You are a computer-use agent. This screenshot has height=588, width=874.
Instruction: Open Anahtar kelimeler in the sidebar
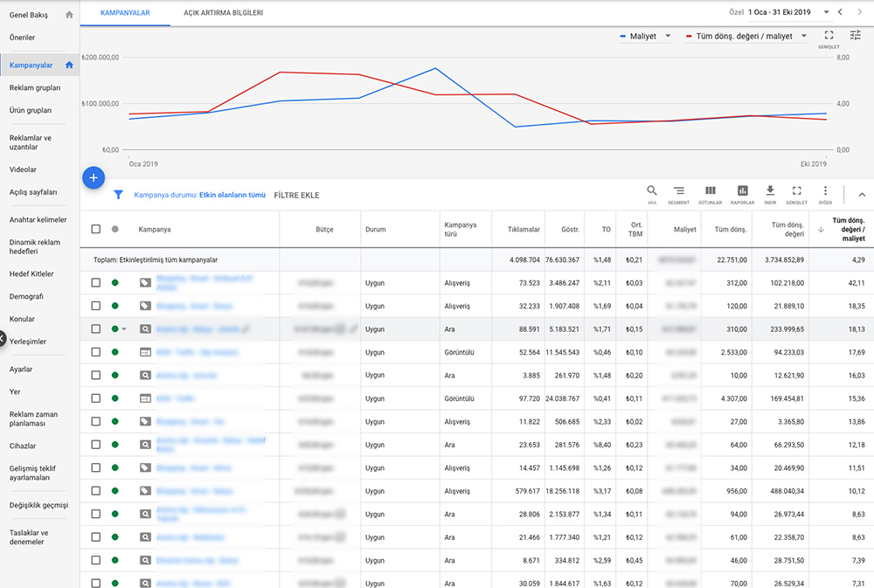38,219
